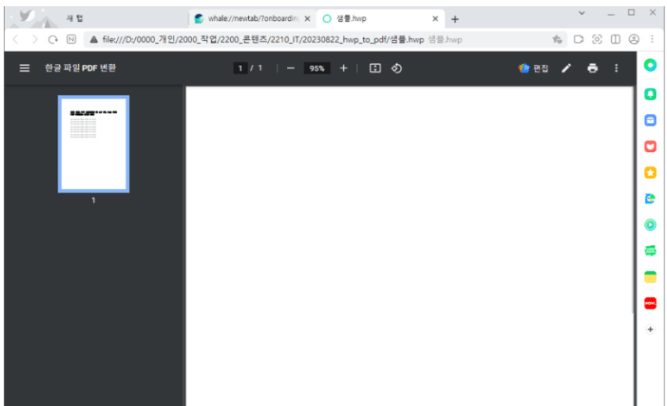Open the user profile icon
Screen dimensions: 667x406
[x=634, y=40]
